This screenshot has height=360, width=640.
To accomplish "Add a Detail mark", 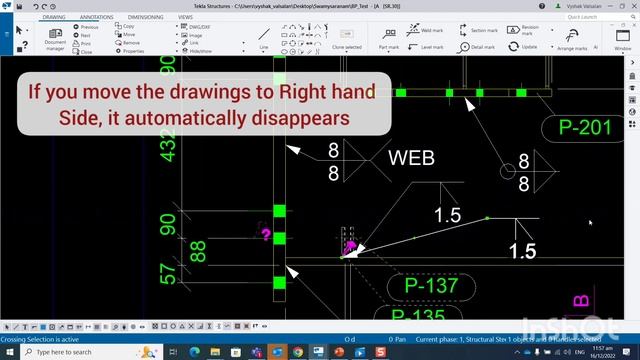I will point(476,47).
